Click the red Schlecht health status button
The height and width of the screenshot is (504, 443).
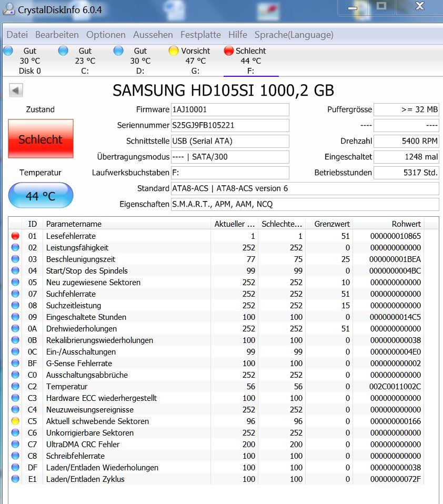[41, 139]
